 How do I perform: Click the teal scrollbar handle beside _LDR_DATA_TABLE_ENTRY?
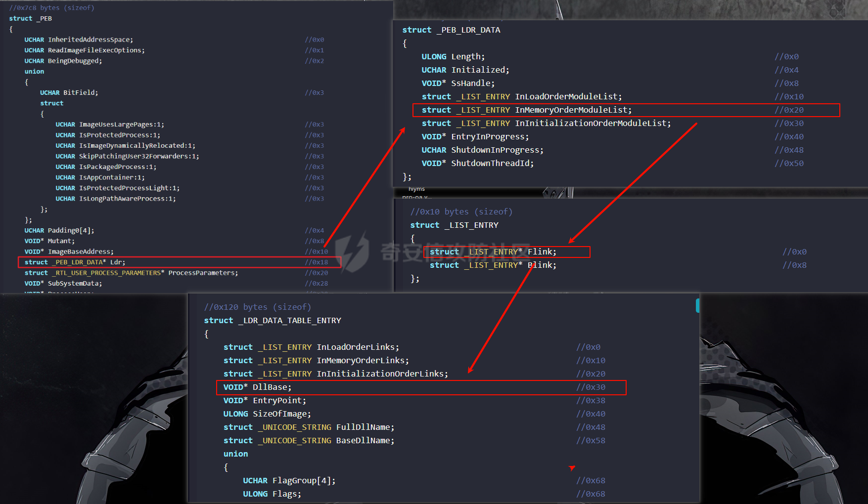coord(697,305)
